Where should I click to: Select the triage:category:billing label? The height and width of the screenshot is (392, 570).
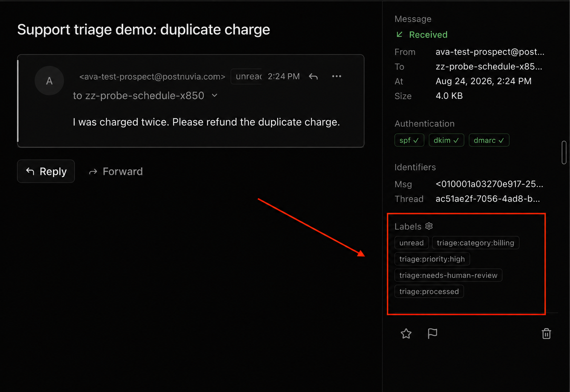tap(475, 243)
